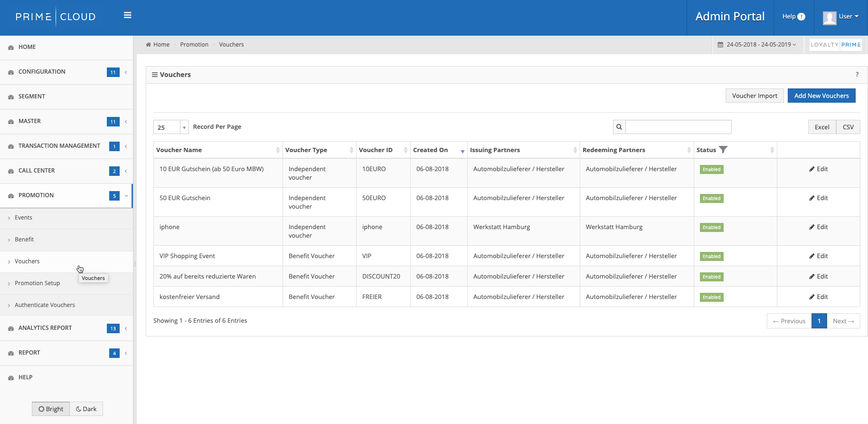The image size is (868, 424).
Task: Click the HOME sidebar dashboard icon
Action: pyautogui.click(x=11, y=48)
